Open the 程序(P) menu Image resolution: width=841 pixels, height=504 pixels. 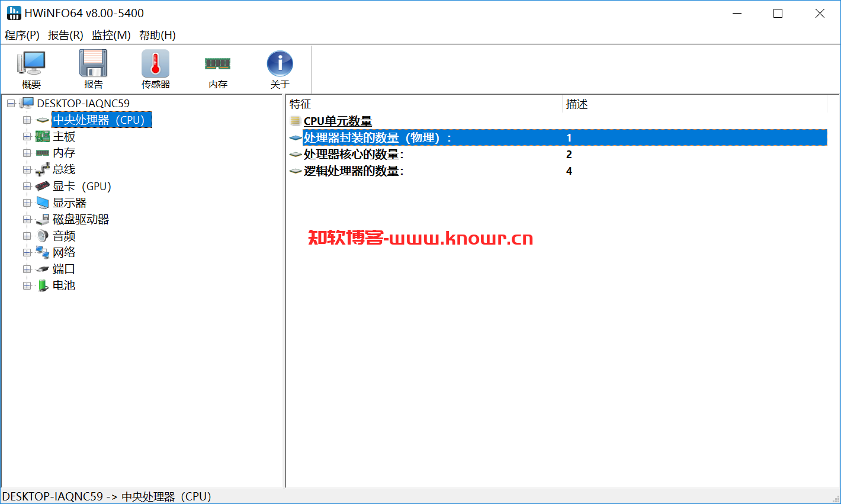[x=22, y=35]
